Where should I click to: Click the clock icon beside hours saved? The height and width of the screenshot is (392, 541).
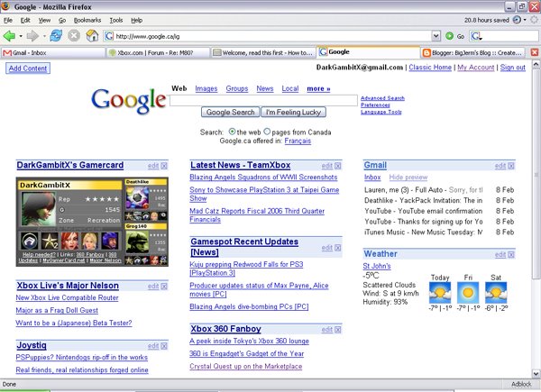517,20
